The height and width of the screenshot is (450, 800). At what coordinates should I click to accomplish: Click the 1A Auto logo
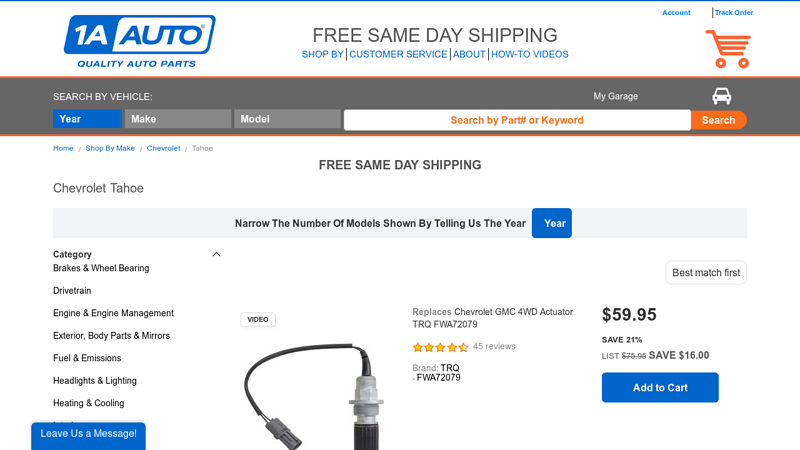pyautogui.click(x=139, y=41)
